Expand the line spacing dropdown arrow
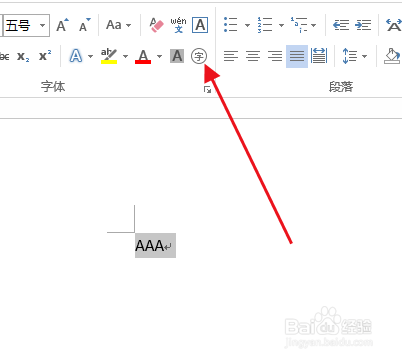This screenshot has width=402, height=360. 365,56
